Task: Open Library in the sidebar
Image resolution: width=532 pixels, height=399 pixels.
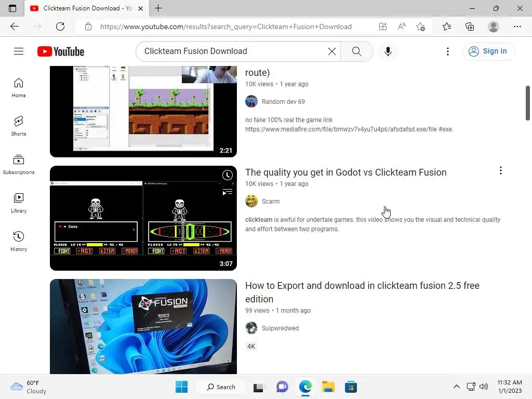Action: tap(19, 203)
